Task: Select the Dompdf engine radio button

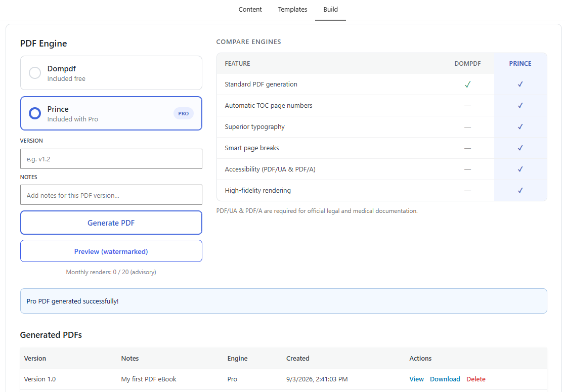Action: (x=35, y=73)
